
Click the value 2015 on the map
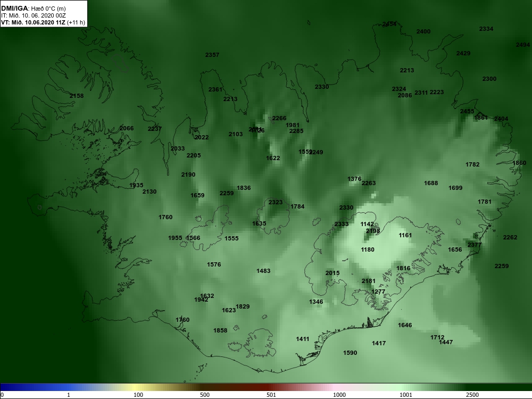[x=332, y=273]
